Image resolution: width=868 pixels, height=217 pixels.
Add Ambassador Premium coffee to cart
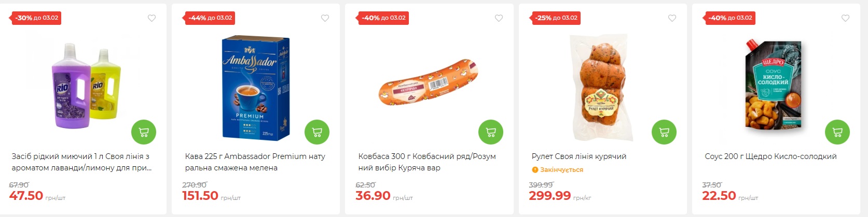click(317, 132)
